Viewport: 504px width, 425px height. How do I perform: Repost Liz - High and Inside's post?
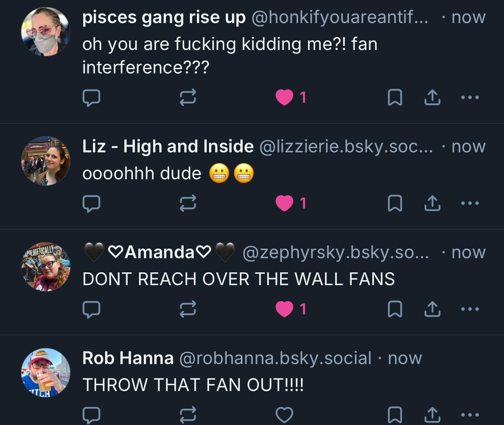188,204
